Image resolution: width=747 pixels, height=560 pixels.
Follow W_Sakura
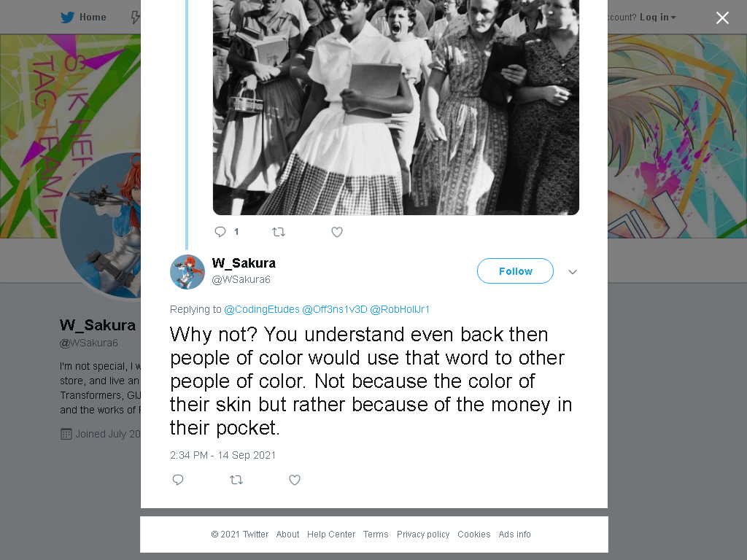coord(515,271)
